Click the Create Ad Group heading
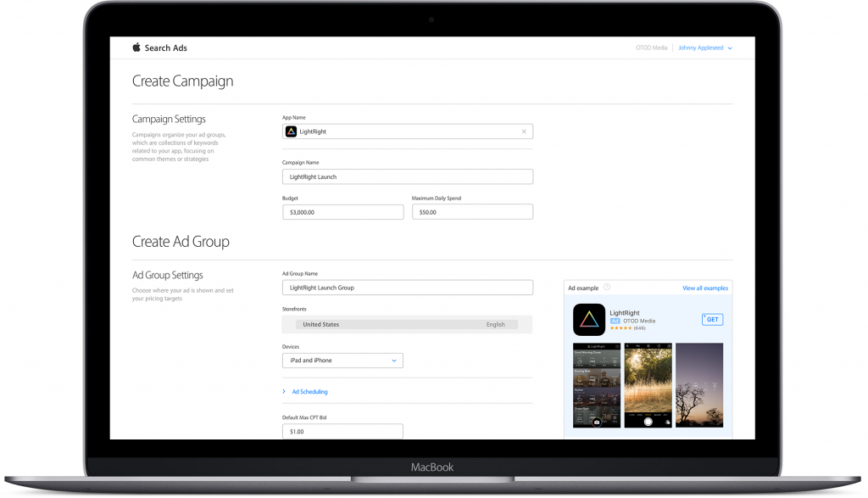Viewport: 868px width, 498px height. [x=181, y=242]
